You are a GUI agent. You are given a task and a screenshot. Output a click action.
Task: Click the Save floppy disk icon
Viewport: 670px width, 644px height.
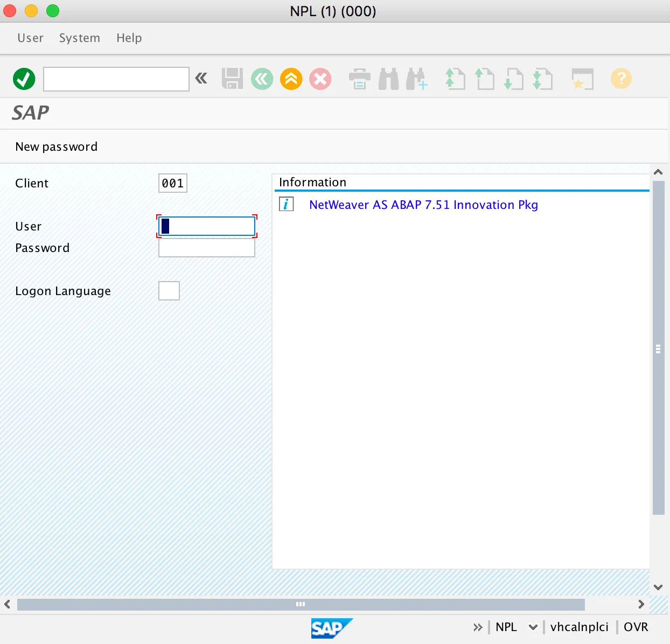pyautogui.click(x=233, y=79)
